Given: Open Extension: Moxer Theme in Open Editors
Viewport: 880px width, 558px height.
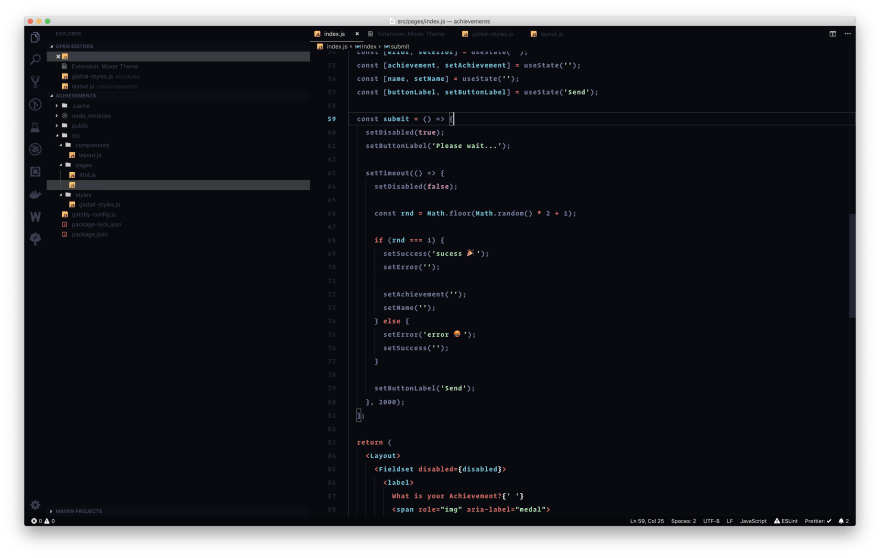Looking at the screenshot, I should [x=104, y=66].
